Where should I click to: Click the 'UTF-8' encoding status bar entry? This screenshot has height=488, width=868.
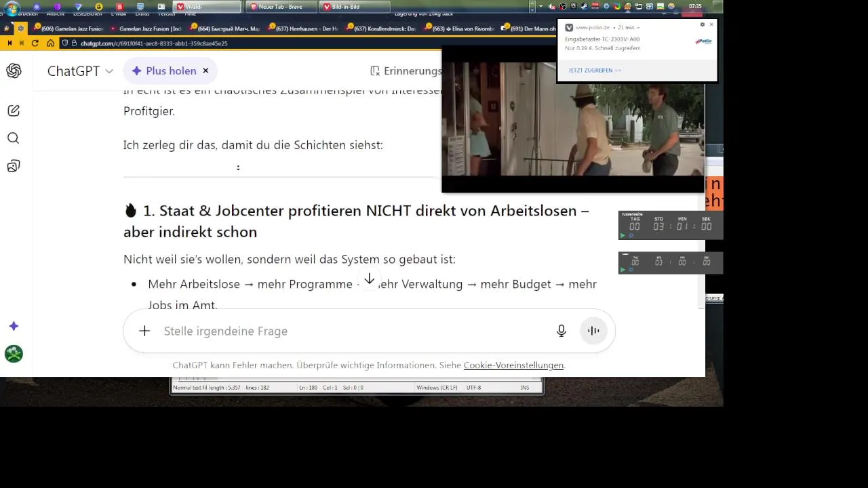point(473,388)
